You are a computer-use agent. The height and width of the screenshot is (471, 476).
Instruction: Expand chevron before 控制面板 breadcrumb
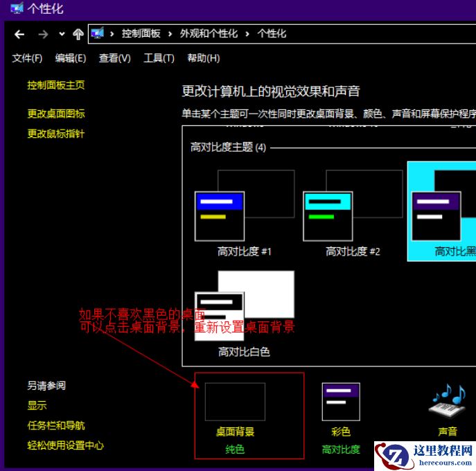[112, 34]
